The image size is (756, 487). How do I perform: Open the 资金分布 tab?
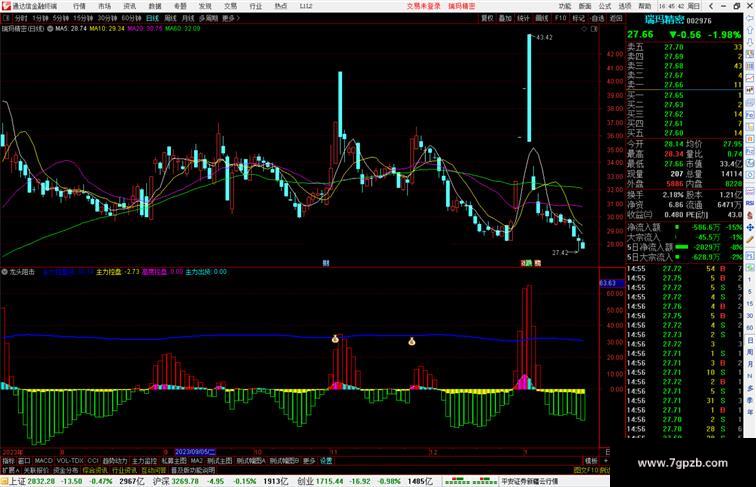pyautogui.click(x=66, y=470)
